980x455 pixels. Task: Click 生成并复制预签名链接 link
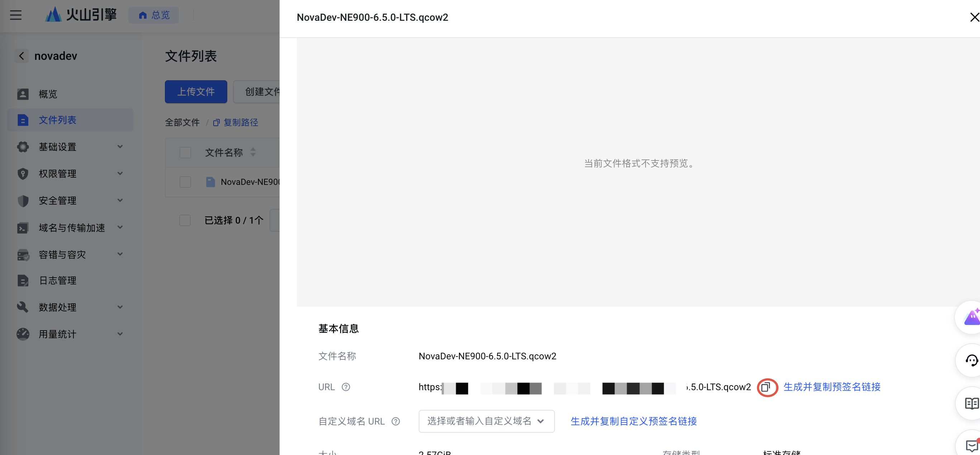click(x=832, y=387)
